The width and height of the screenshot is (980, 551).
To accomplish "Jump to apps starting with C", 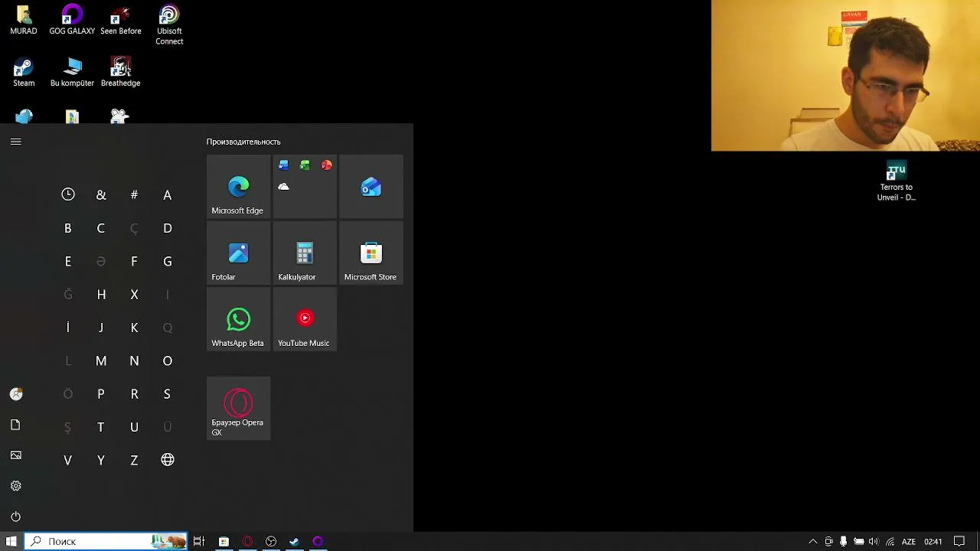I will (x=101, y=228).
